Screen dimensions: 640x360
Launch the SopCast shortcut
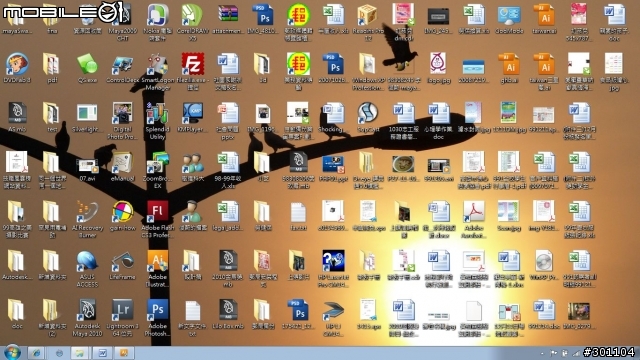[x=368, y=117]
